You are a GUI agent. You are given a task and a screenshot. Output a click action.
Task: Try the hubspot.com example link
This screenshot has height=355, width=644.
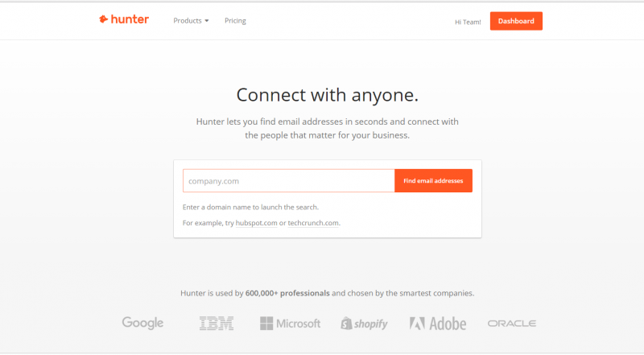pyautogui.click(x=256, y=223)
